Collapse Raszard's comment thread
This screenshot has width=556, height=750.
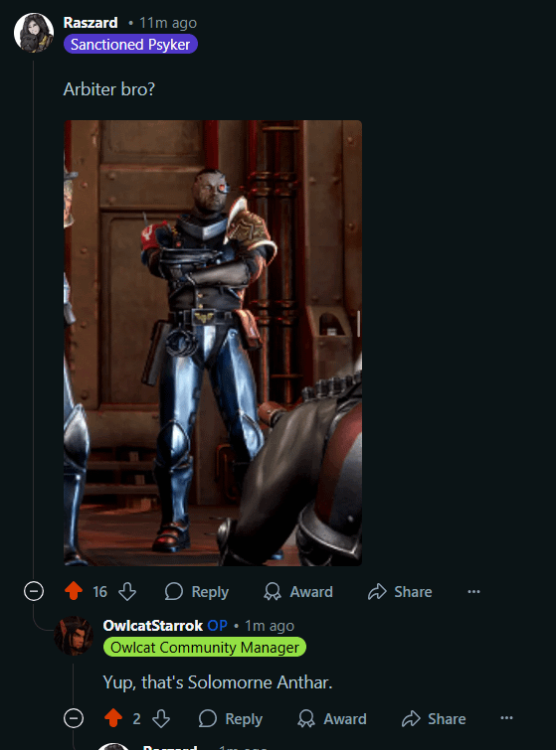(33, 591)
